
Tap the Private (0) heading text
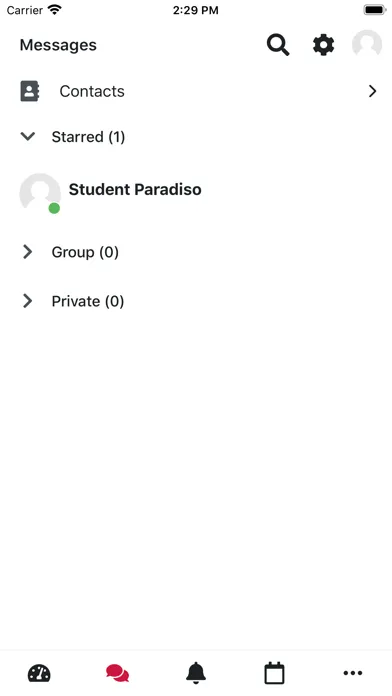pyautogui.click(x=88, y=301)
